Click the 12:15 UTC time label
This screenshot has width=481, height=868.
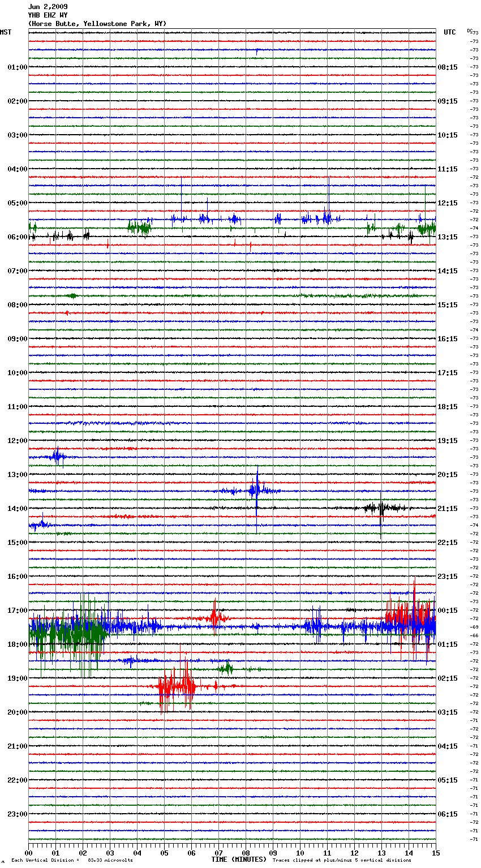[x=448, y=203]
